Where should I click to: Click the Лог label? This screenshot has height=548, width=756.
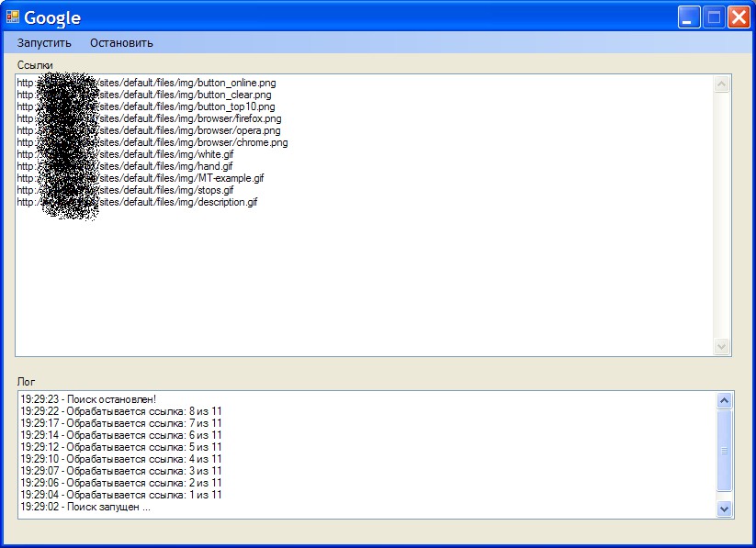point(26,382)
